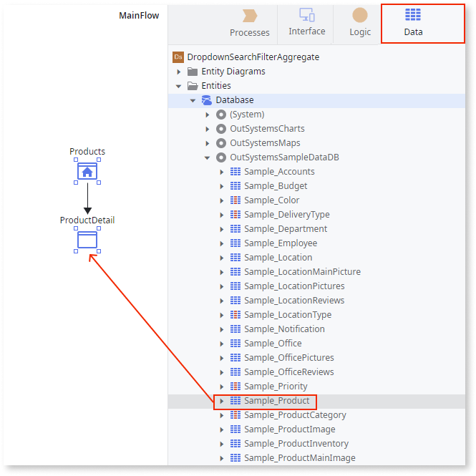Open the Data tab

click(x=412, y=22)
